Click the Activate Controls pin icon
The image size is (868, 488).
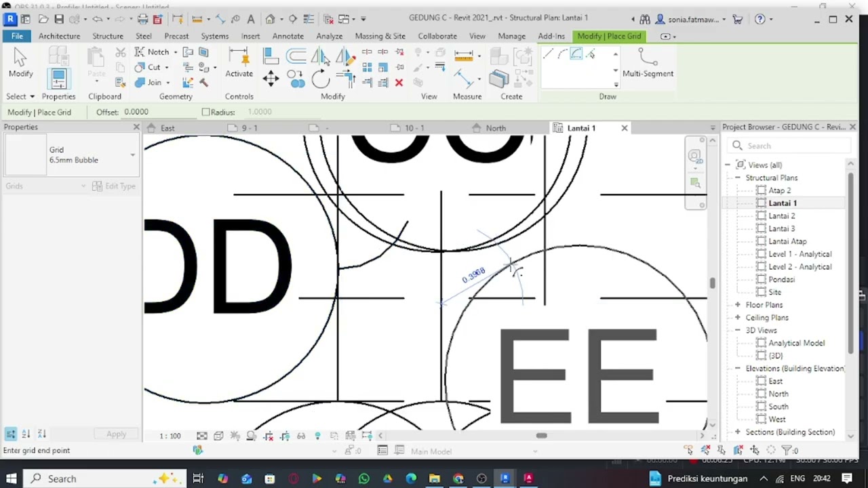click(239, 62)
